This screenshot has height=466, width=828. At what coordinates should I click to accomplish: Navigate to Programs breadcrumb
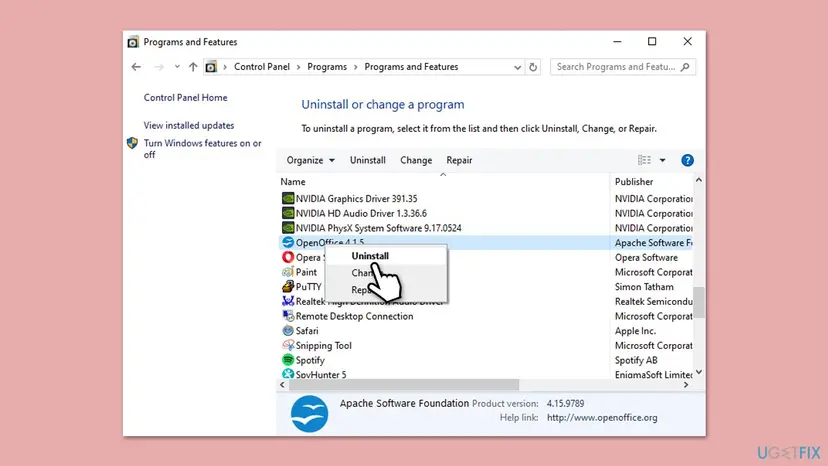pyautogui.click(x=327, y=67)
